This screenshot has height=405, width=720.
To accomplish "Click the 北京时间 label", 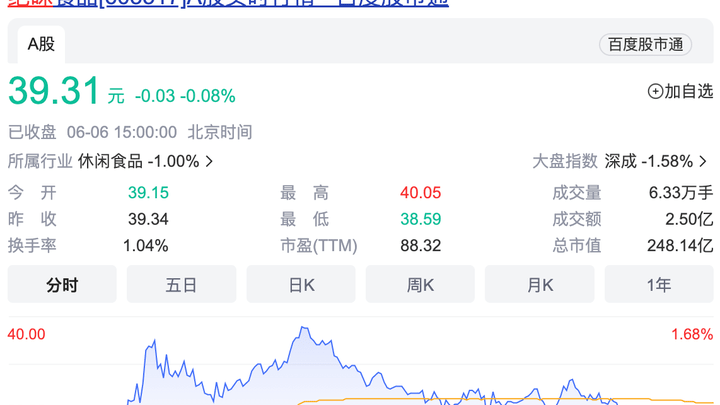I will (220, 132).
